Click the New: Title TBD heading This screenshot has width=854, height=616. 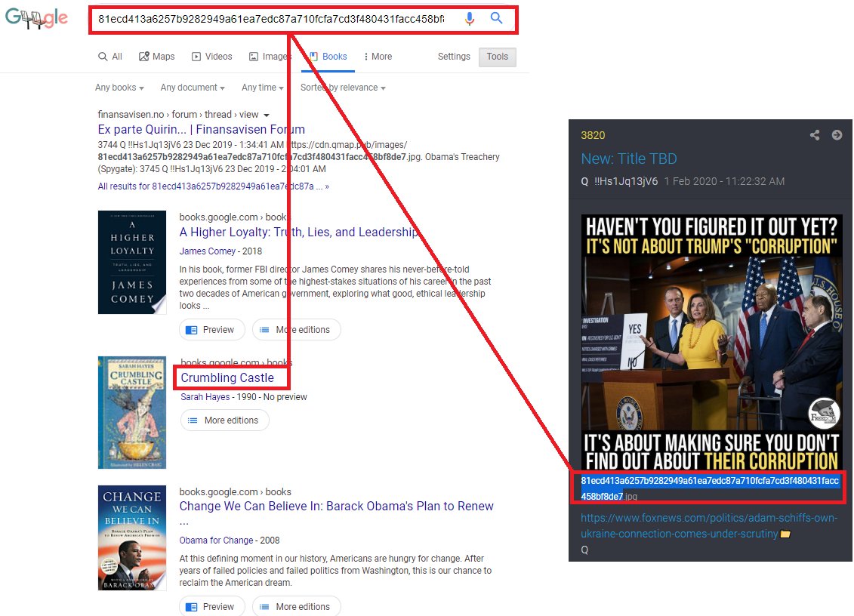tap(628, 159)
